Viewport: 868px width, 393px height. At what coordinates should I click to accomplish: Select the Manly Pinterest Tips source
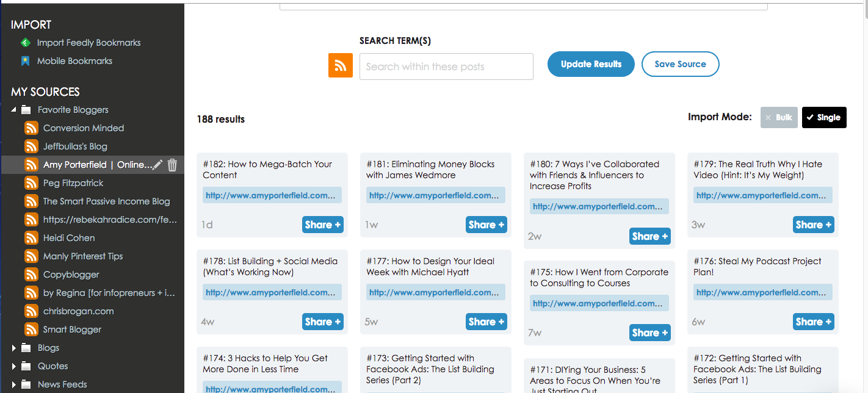(83, 256)
